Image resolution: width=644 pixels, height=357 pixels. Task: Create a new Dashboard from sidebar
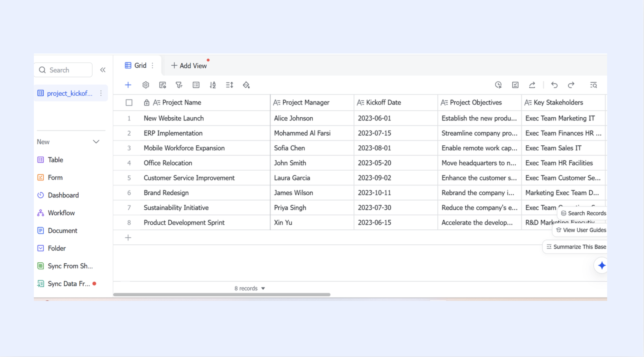58,195
